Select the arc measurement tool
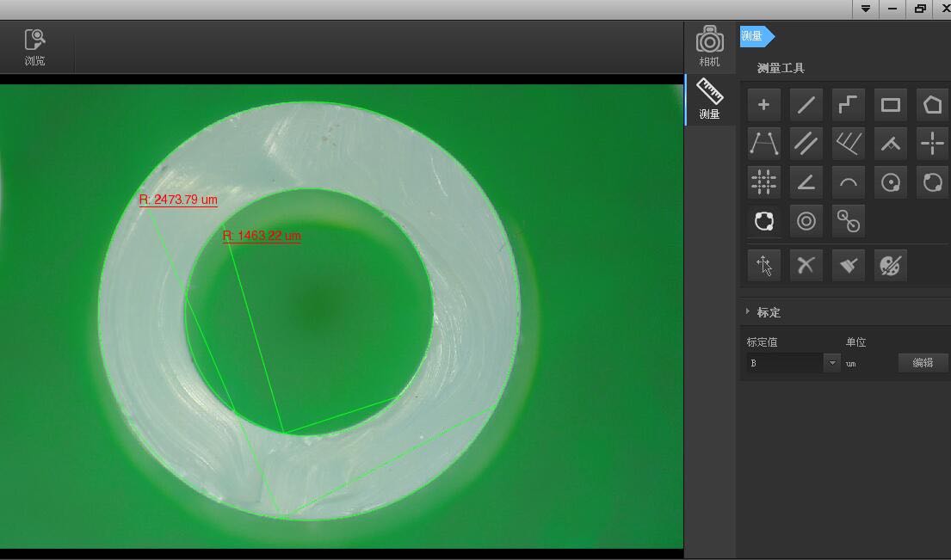The image size is (951, 560). (848, 182)
